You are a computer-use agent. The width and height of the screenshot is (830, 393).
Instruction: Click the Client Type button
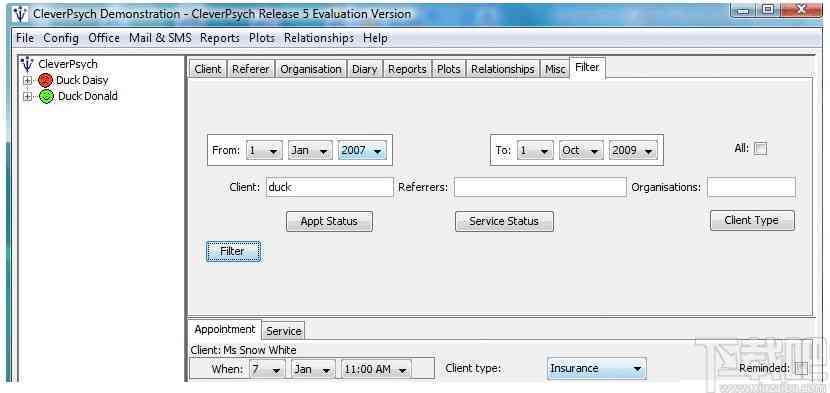coord(752,220)
